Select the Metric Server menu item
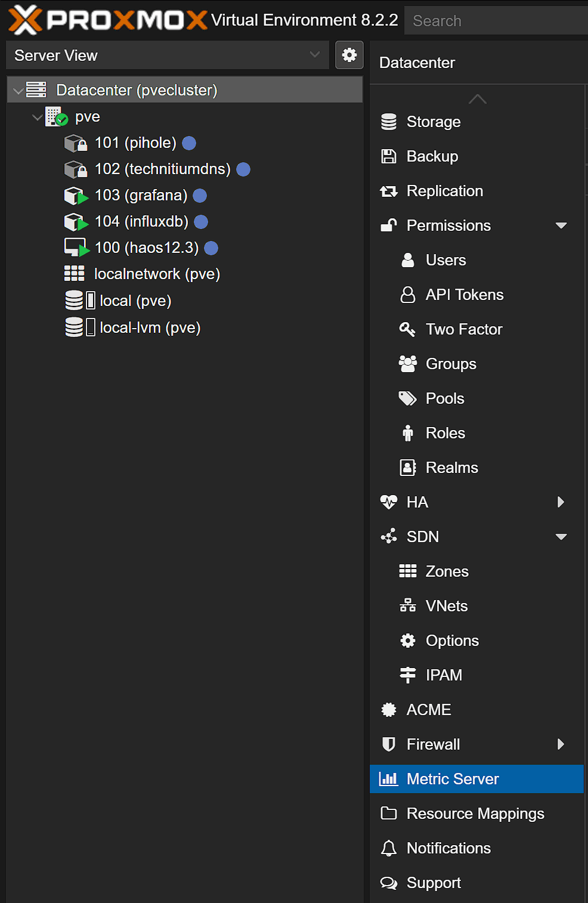Screen dimensions: 588x903 click(x=476, y=779)
